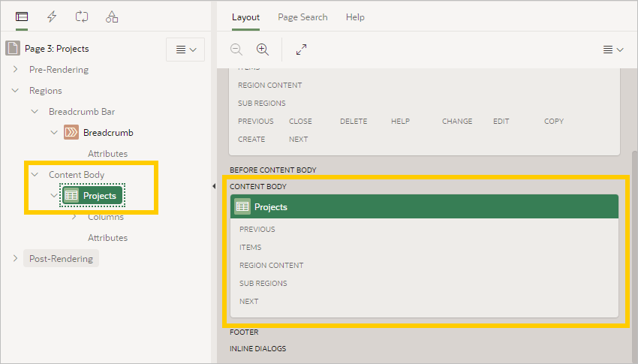The height and width of the screenshot is (364, 638).
Task: Select Attributes under Breadcrumb
Action: click(108, 154)
